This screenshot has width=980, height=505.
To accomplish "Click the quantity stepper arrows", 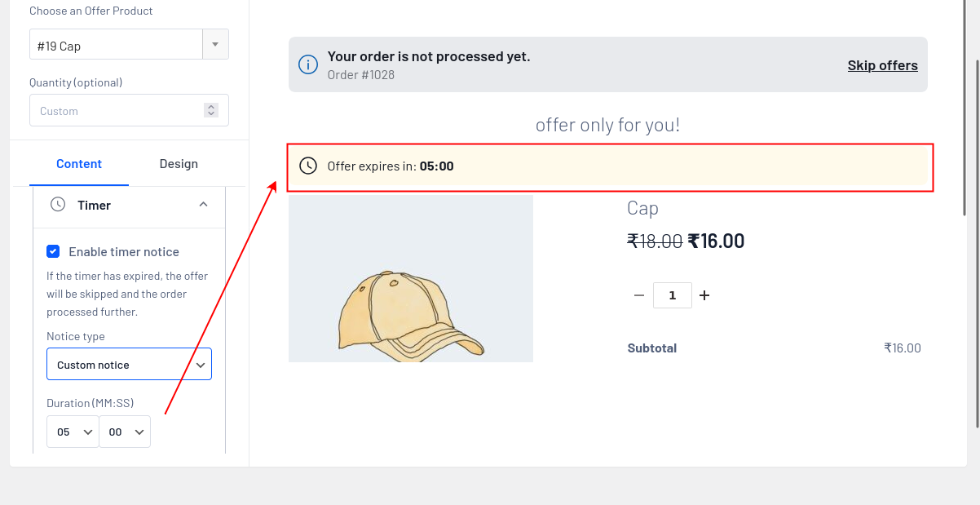I will coord(211,110).
